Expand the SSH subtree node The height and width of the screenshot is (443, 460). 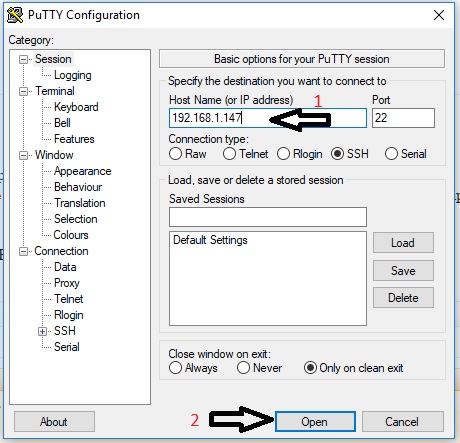pyautogui.click(x=42, y=331)
